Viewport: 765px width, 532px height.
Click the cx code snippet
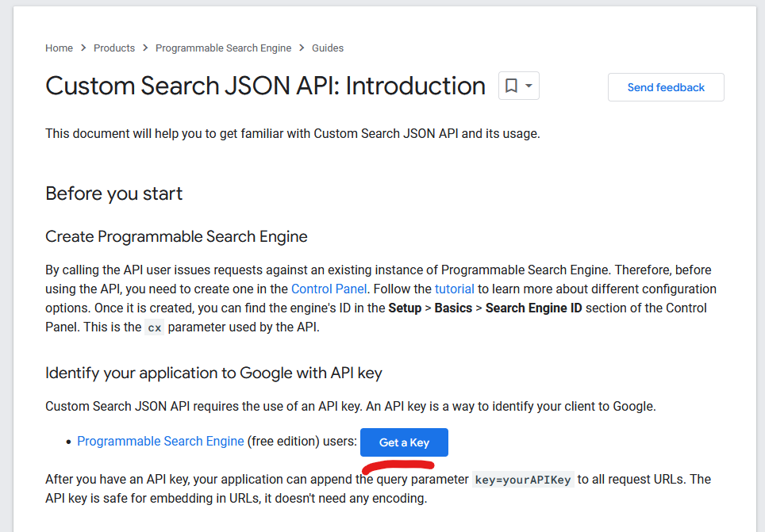tap(154, 327)
